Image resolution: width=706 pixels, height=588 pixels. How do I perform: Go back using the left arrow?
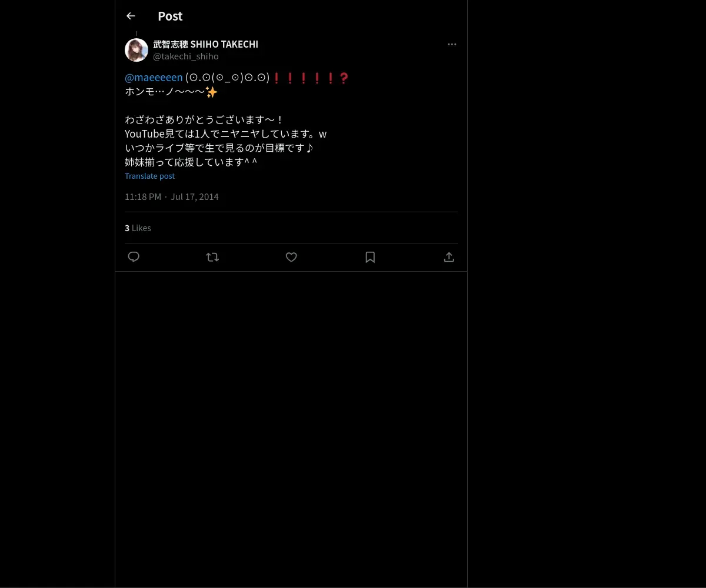(131, 16)
